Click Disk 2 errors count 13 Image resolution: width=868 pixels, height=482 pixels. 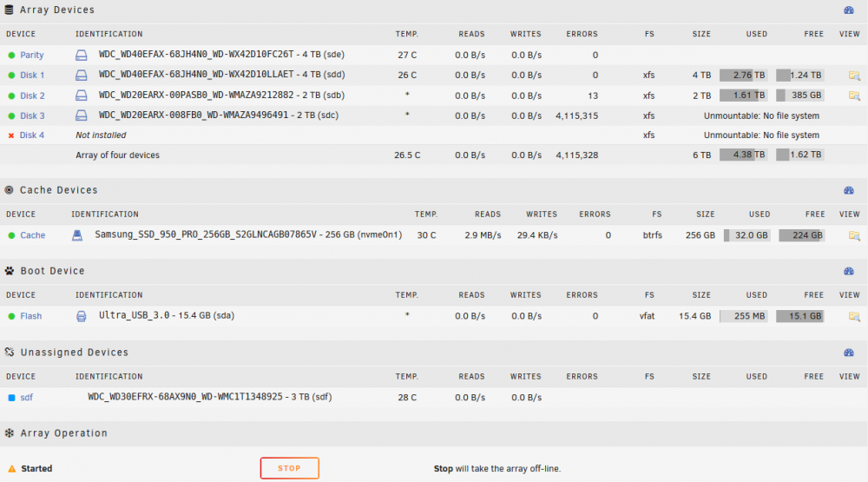click(593, 96)
